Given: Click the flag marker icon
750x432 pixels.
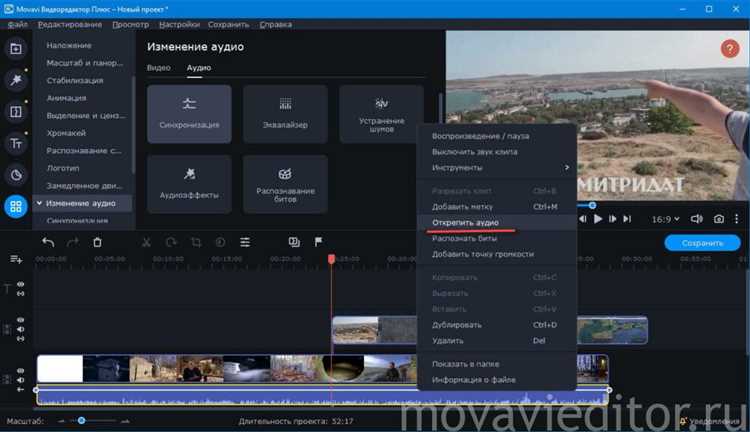Looking at the screenshot, I should pyautogui.click(x=318, y=242).
